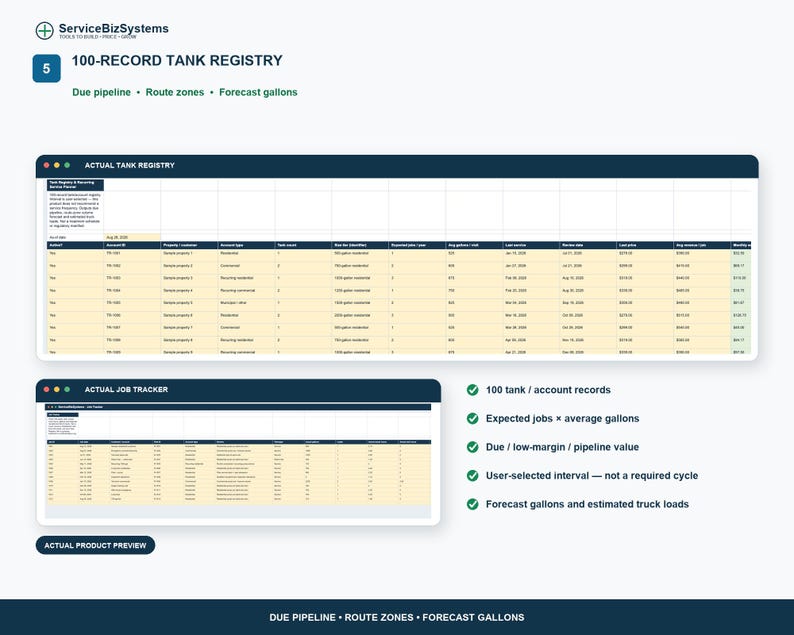Click the Sample property 4 cell
Image resolution: width=794 pixels, height=635 pixels.
coord(189,290)
